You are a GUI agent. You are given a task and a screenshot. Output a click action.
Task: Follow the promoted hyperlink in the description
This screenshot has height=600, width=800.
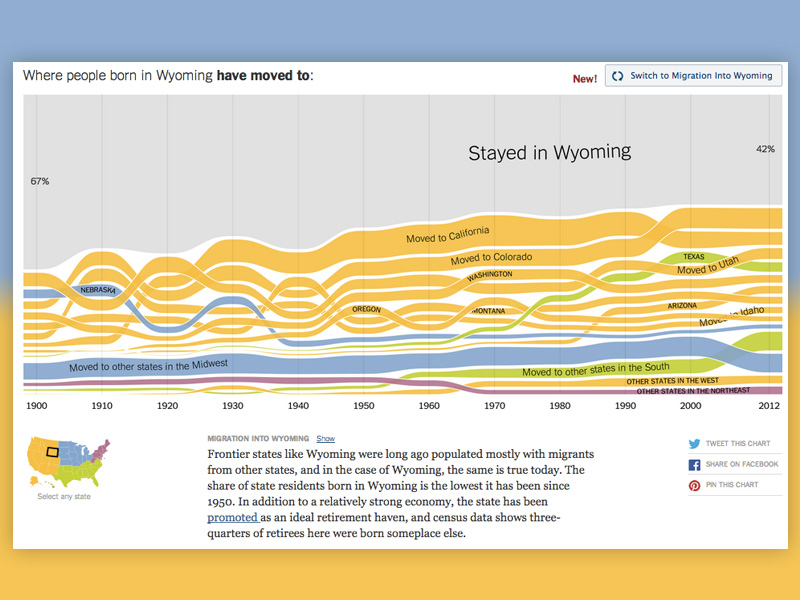tap(232, 517)
